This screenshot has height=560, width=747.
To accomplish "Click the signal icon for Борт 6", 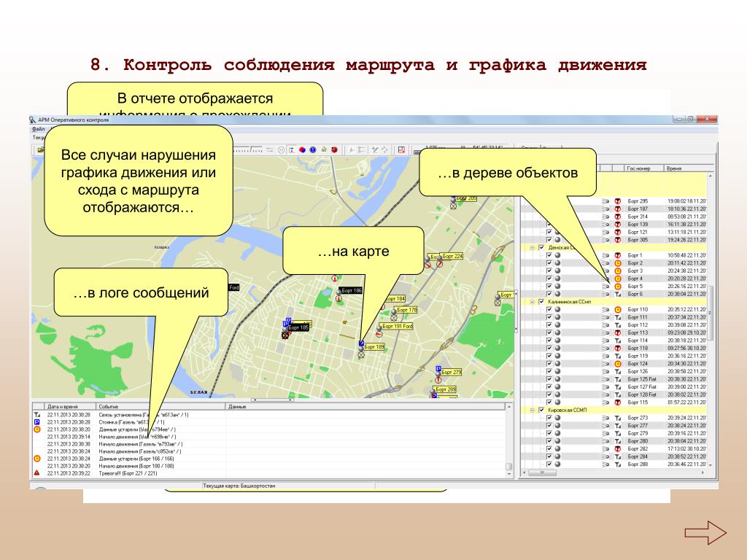I will click(617, 295).
